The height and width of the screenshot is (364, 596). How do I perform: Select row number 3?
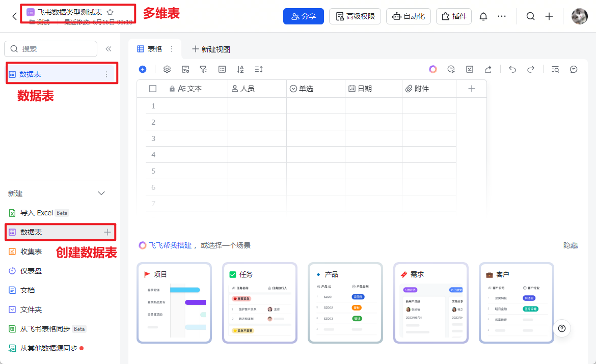(153, 138)
